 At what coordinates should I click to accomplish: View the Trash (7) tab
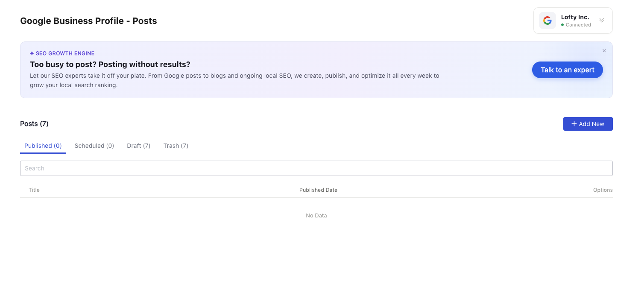(176, 146)
